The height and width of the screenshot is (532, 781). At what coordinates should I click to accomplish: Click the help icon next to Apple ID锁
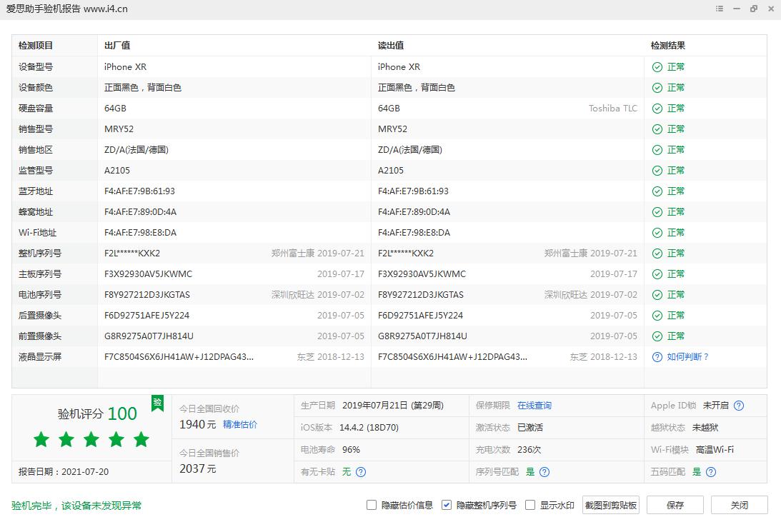click(739, 405)
